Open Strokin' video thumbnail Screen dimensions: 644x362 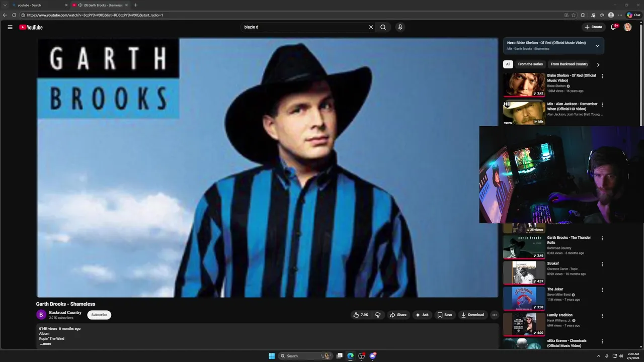point(524,273)
